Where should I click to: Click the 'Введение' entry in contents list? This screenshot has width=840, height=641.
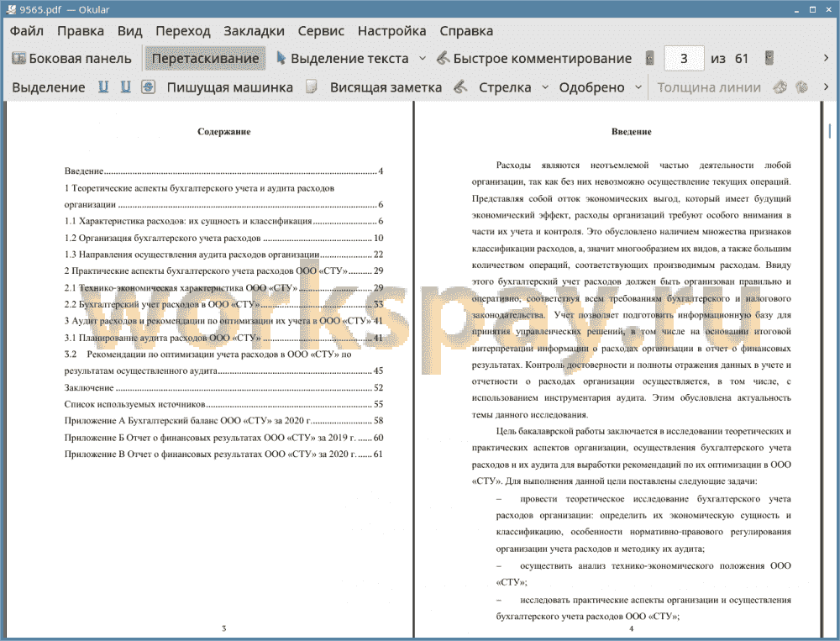click(x=224, y=171)
